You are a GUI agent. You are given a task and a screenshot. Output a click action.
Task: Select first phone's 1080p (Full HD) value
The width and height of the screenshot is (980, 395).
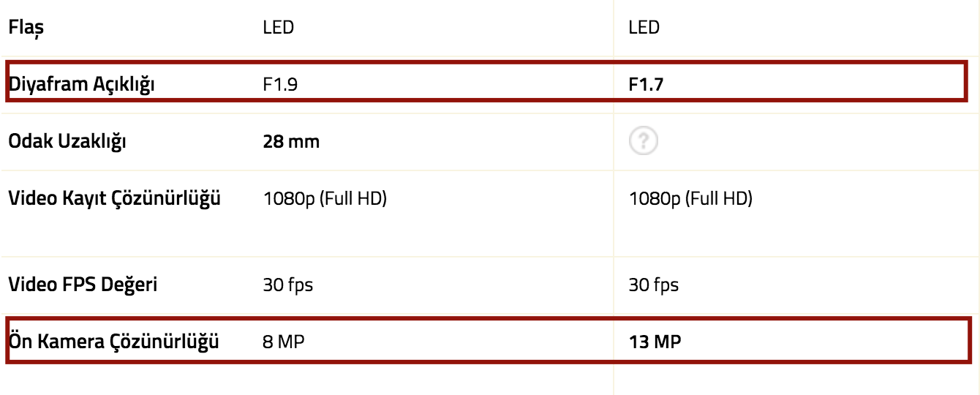pyautogui.click(x=325, y=199)
